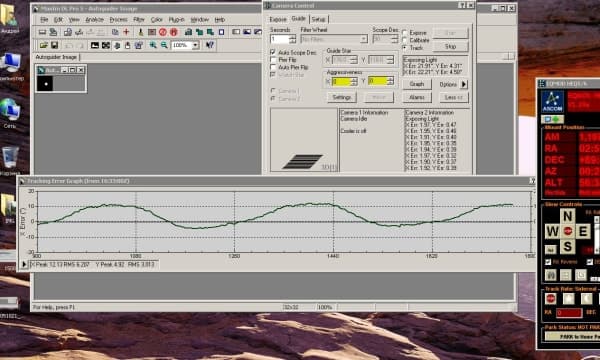Select the Track radio button

tap(405, 48)
